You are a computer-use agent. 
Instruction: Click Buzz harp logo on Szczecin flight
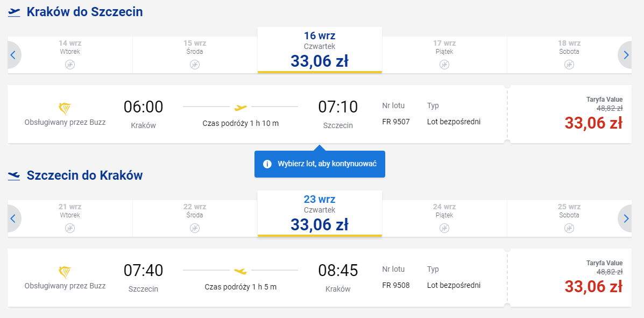(x=65, y=272)
